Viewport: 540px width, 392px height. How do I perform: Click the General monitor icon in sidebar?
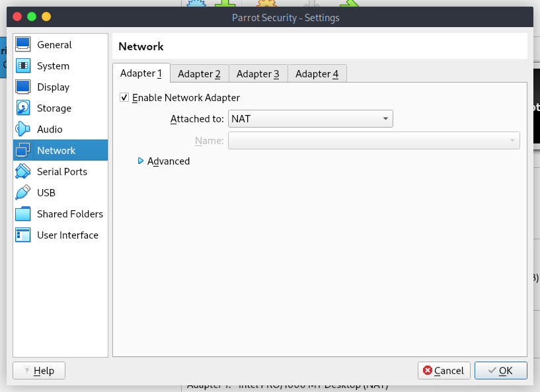tap(23, 45)
